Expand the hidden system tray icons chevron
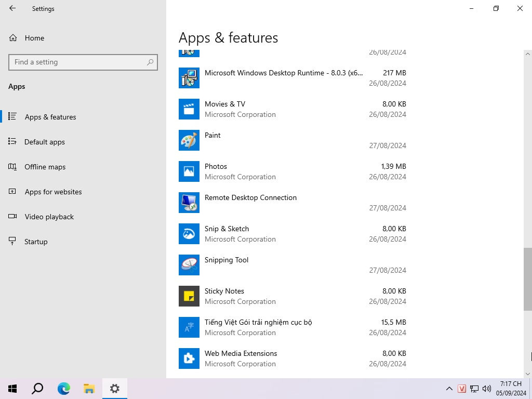The image size is (532, 399). click(449, 389)
